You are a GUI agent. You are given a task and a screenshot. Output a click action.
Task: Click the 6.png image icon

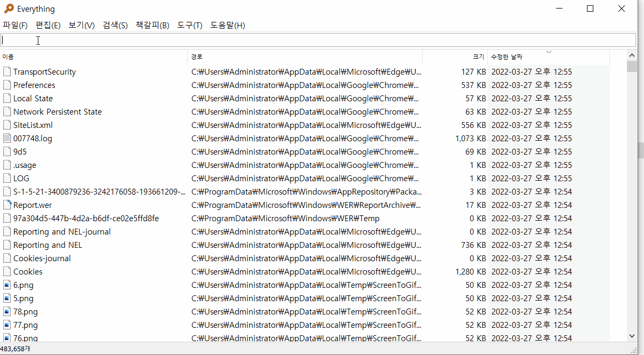7,285
